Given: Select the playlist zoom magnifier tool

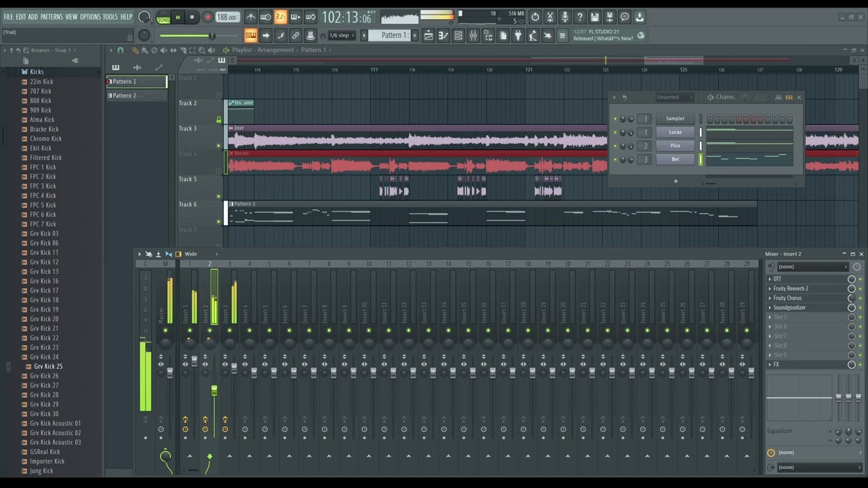Looking at the screenshot, I should click(201, 50).
